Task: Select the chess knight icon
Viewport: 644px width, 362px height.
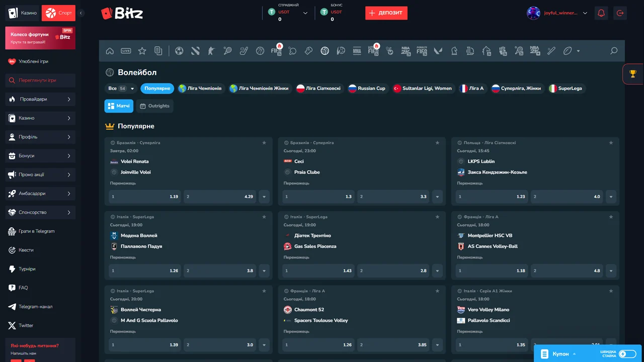Action: click(454, 51)
